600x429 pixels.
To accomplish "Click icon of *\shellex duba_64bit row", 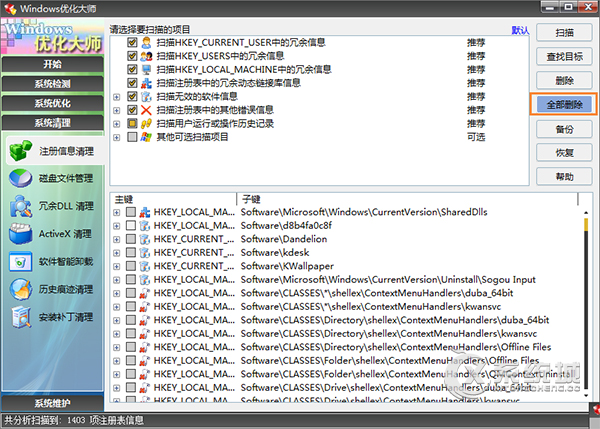I will point(144,293).
